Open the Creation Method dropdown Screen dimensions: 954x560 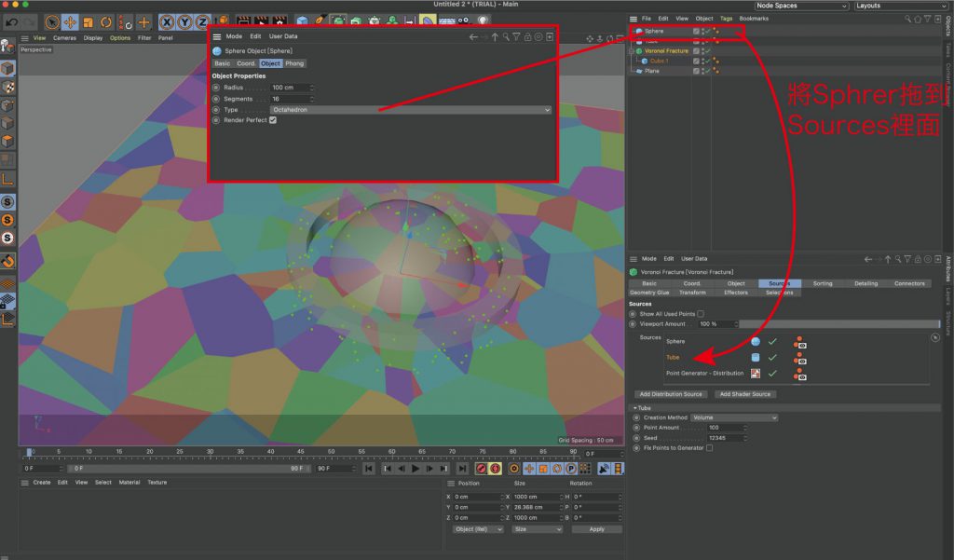(734, 417)
